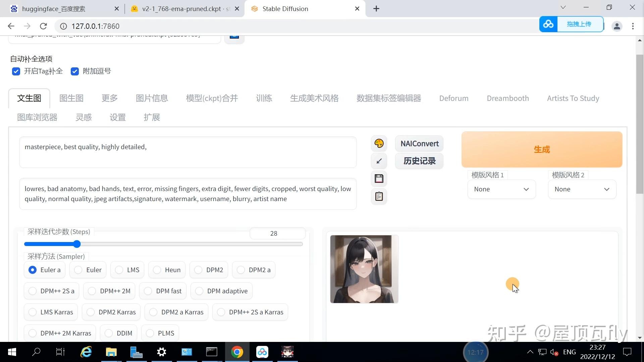Screen dimensions: 644x362
Task: Open the 图片信息 tab
Action: click(x=152, y=98)
